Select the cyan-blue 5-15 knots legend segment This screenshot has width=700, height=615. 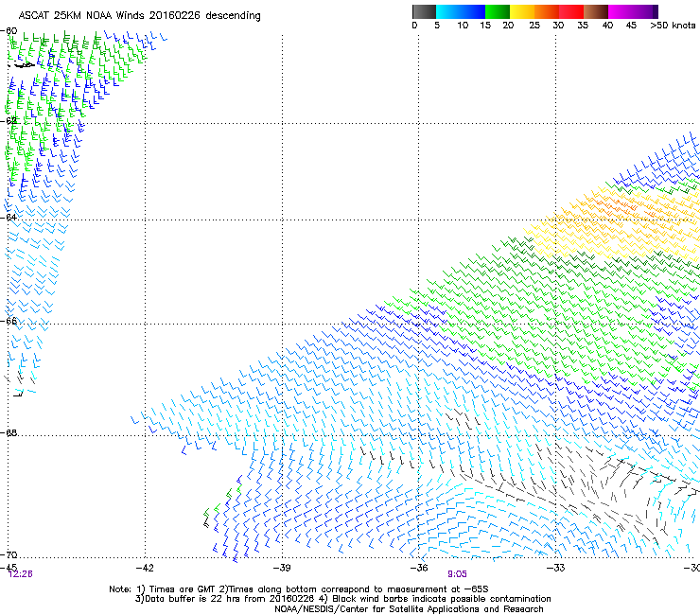tap(461, 11)
